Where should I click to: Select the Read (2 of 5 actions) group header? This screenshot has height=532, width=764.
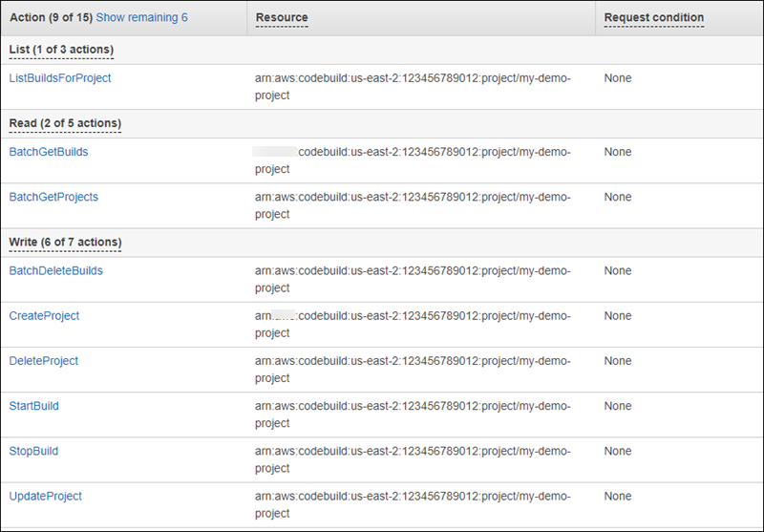tap(65, 123)
